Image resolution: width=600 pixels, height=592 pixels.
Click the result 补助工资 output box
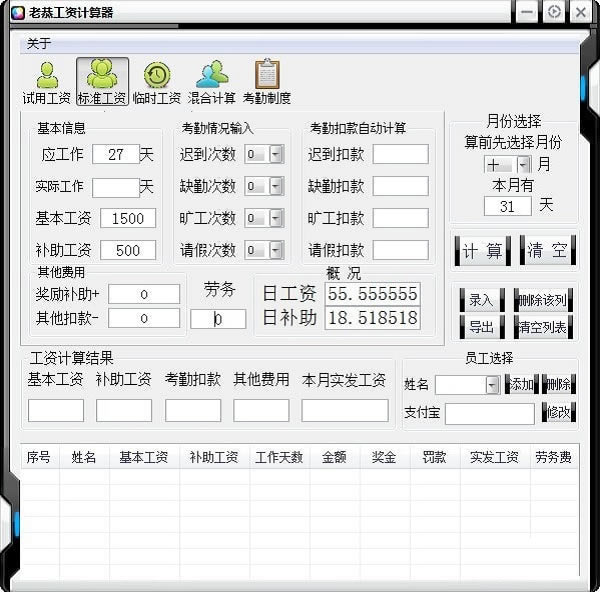point(124,411)
